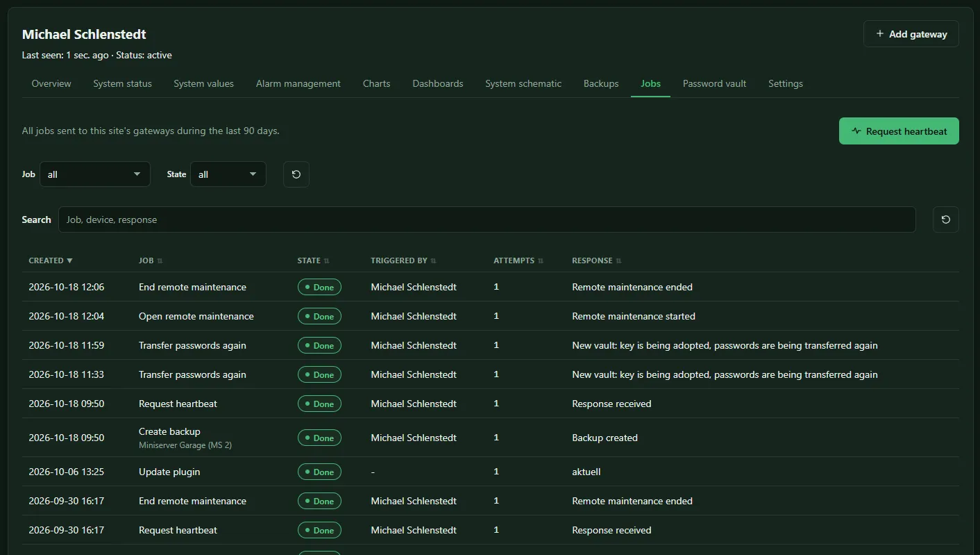Go to the Settings tab
This screenshot has height=555, width=980.
pos(786,83)
